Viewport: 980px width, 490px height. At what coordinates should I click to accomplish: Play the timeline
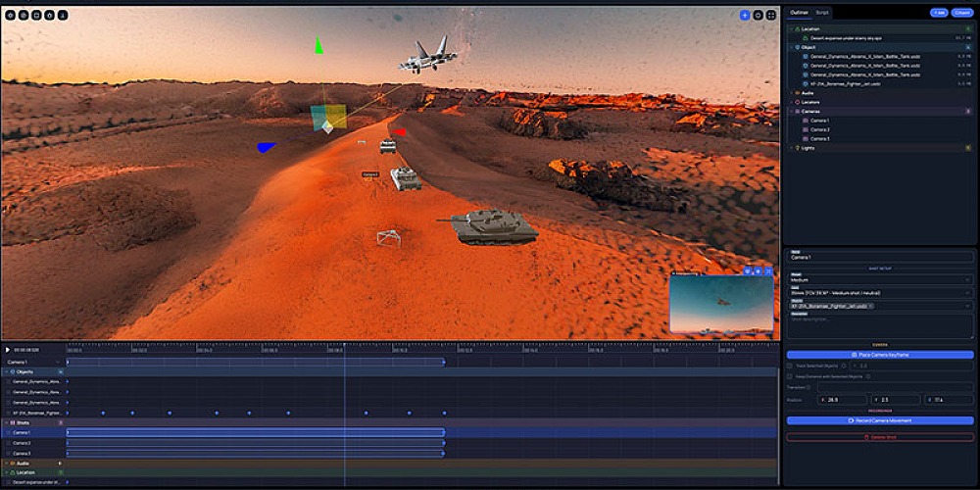(8, 350)
